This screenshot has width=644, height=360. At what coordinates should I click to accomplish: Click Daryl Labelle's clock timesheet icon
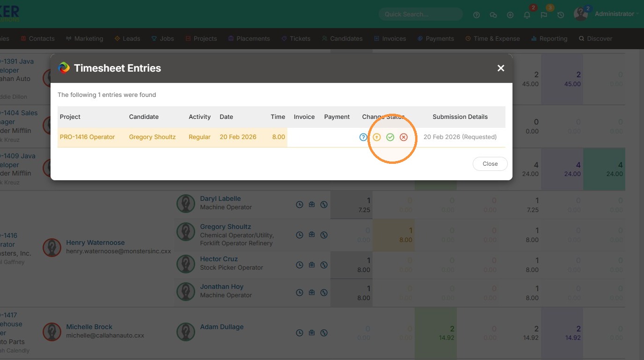[300, 205]
